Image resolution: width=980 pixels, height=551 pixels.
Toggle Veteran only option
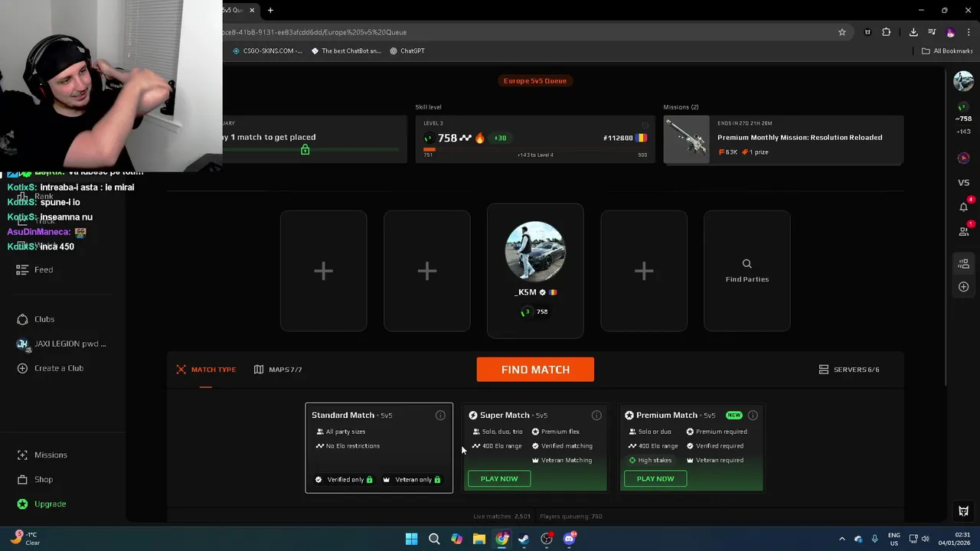click(412, 480)
